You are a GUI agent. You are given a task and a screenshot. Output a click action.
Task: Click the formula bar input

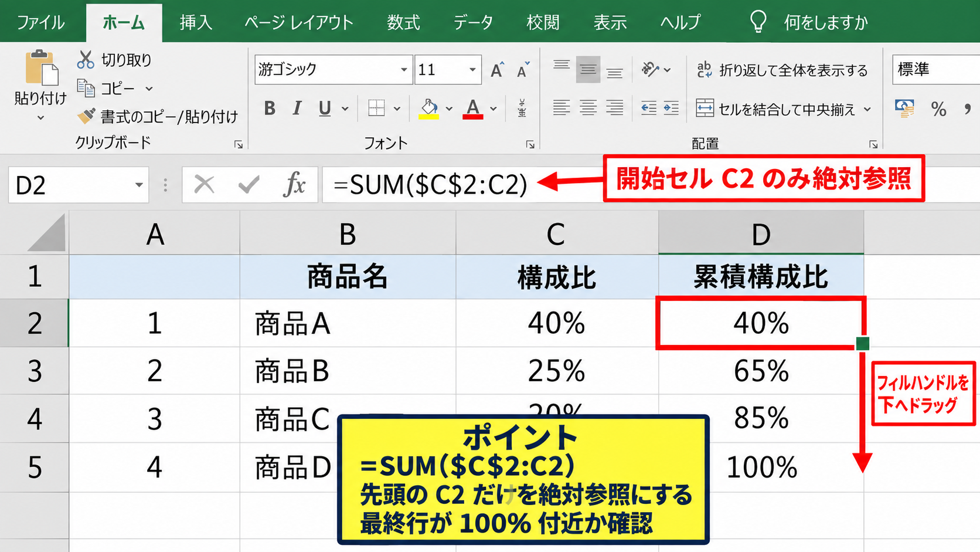tap(651, 185)
